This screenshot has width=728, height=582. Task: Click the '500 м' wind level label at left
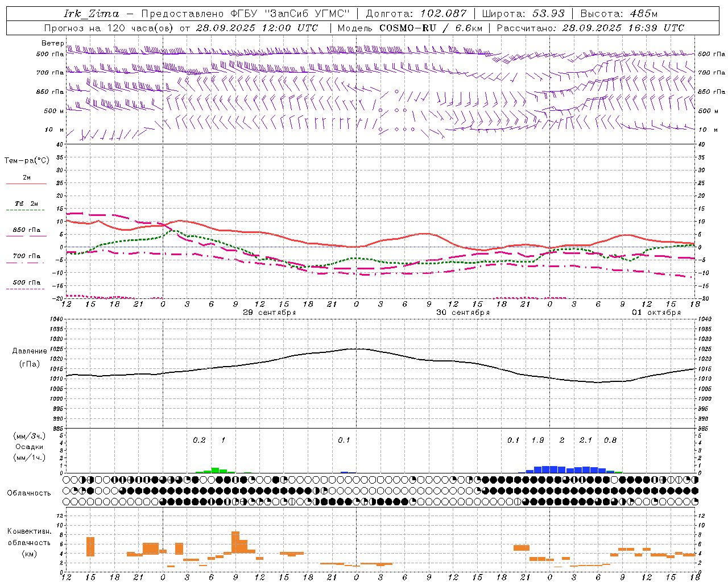[x=54, y=111]
